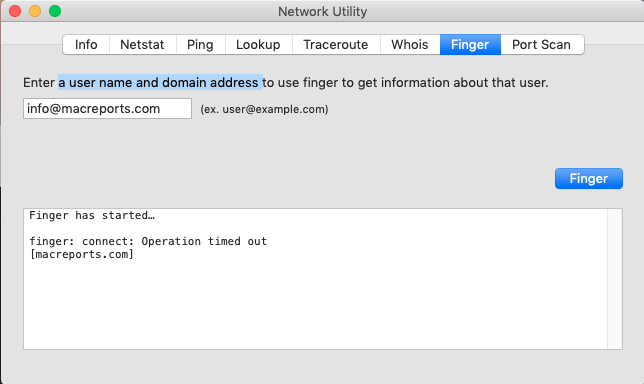Click the Network Utility title bar
Screen dimensions: 644x384
click(x=322, y=11)
